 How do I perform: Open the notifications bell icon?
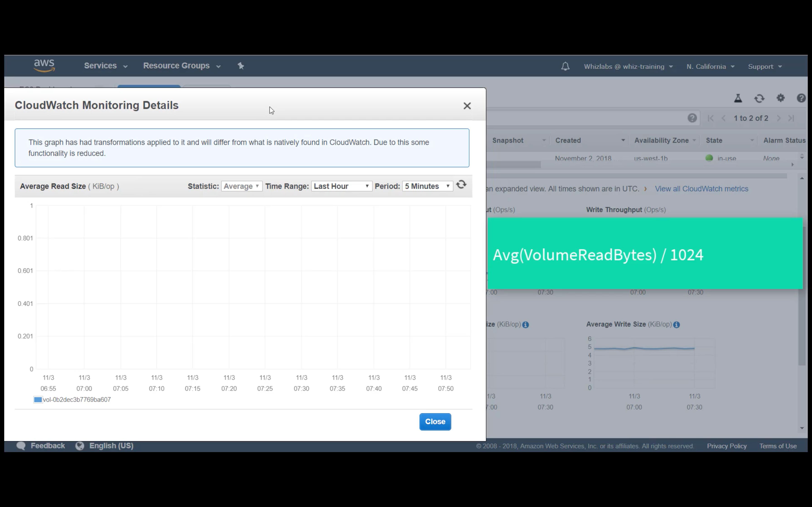[x=565, y=66]
